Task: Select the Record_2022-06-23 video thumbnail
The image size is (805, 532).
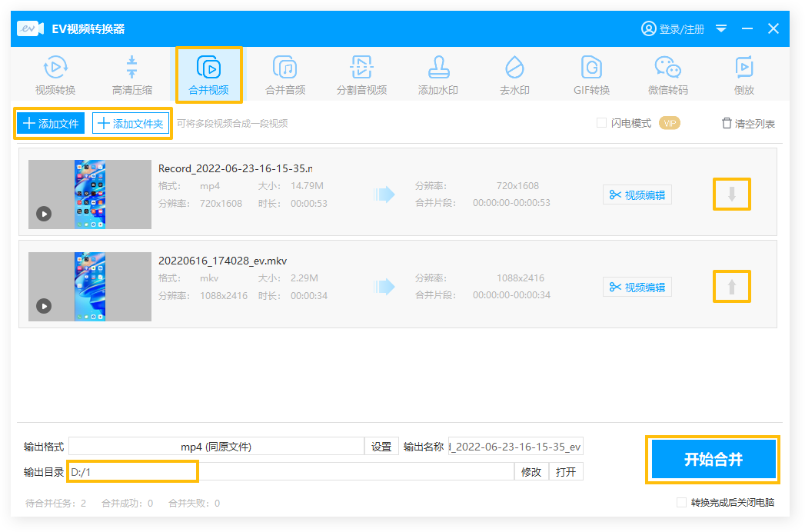Action: (x=90, y=194)
